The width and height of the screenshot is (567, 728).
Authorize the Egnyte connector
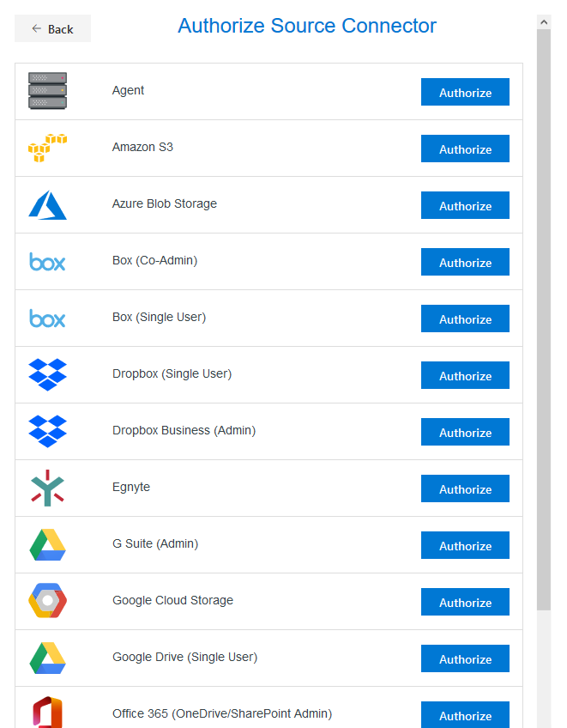click(465, 488)
